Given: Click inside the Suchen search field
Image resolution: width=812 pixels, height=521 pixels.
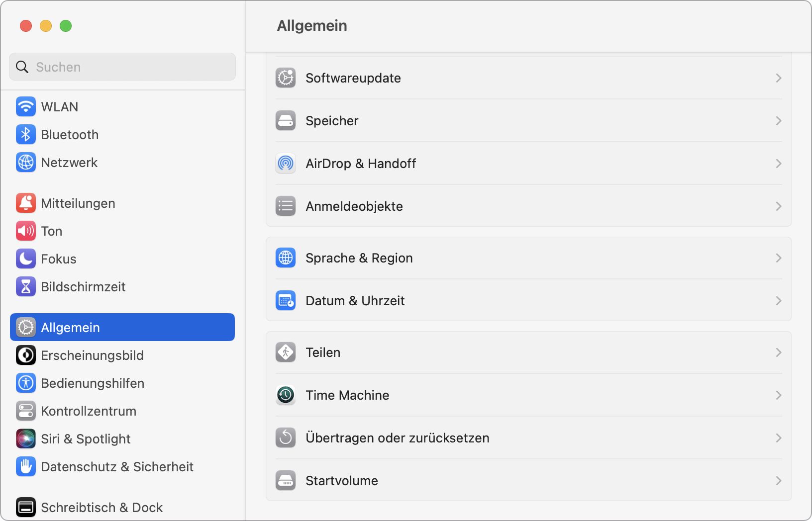Looking at the screenshot, I should coord(122,67).
